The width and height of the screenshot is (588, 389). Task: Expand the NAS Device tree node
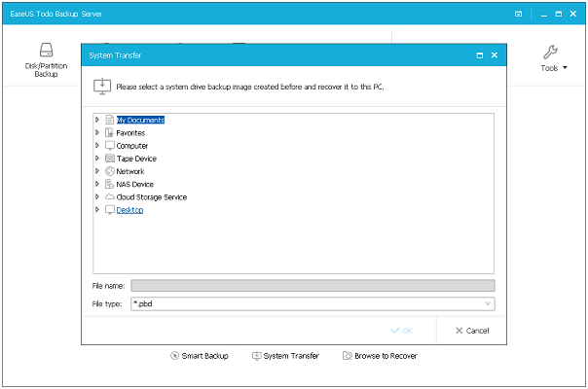[97, 184]
